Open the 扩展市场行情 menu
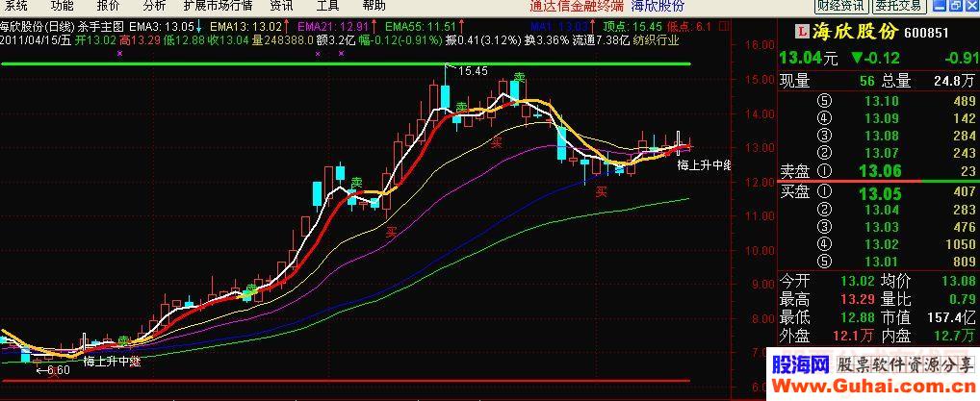Viewport: 980px width, 401px height. click(219, 6)
